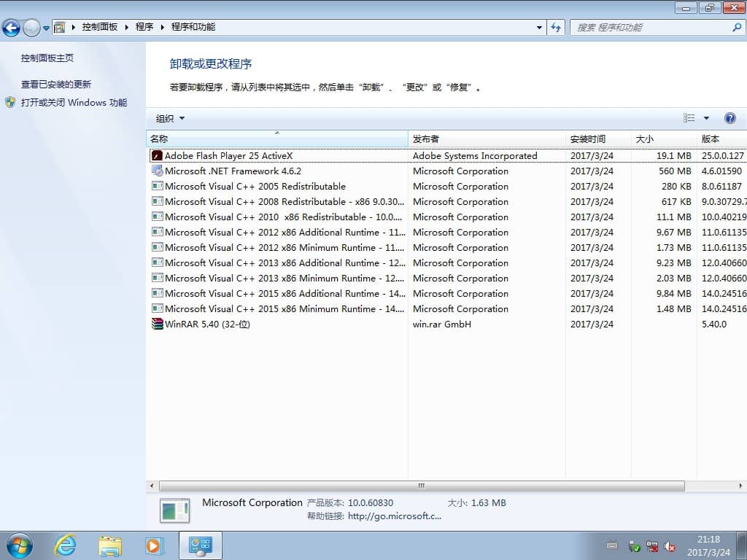Image resolution: width=747 pixels, height=560 pixels.
Task: Open 打开或关闭 Windows 功能 link
Action: pos(74,102)
